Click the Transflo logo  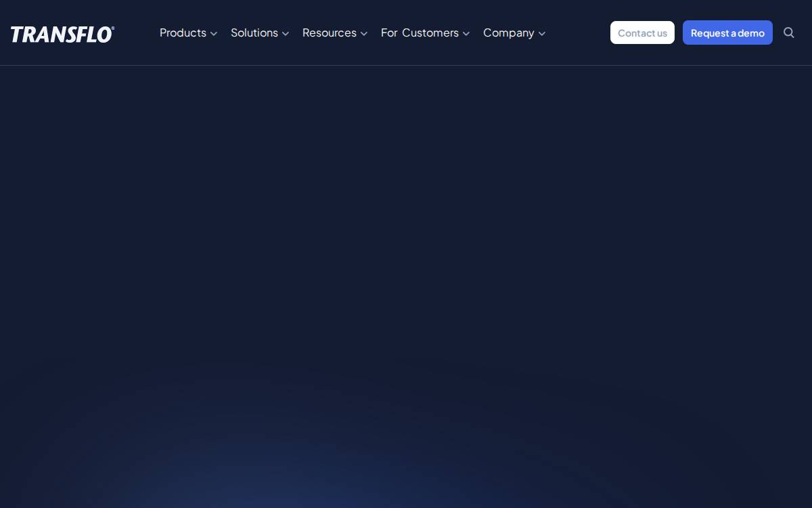click(62, 34)
